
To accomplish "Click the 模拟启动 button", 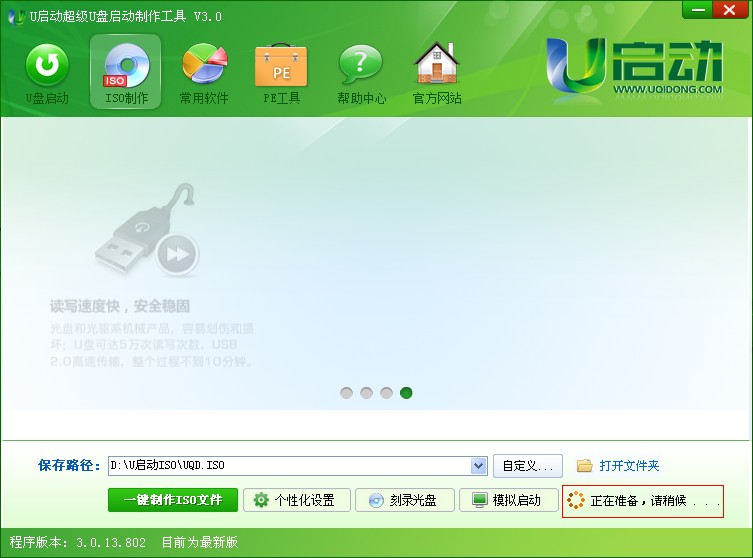I will click(x=509, y=500).
